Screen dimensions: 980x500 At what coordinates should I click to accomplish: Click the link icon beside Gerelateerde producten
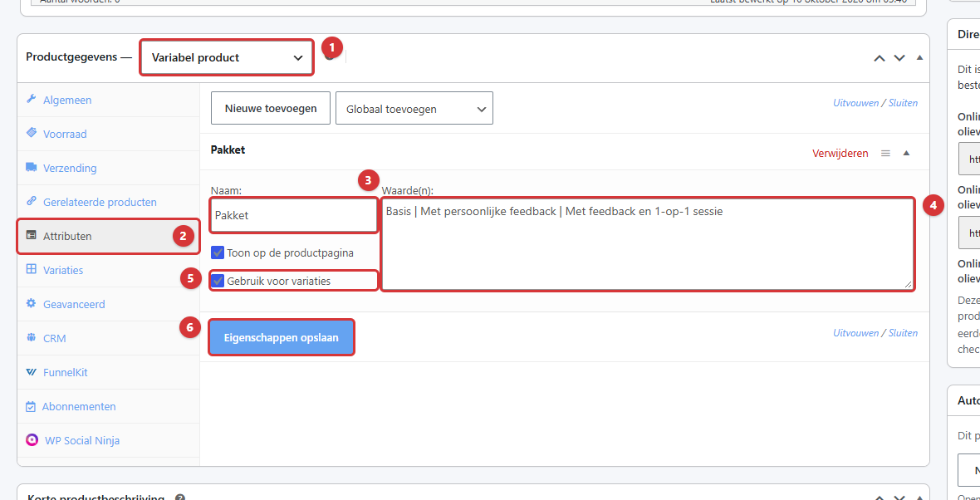coord(31,202)
